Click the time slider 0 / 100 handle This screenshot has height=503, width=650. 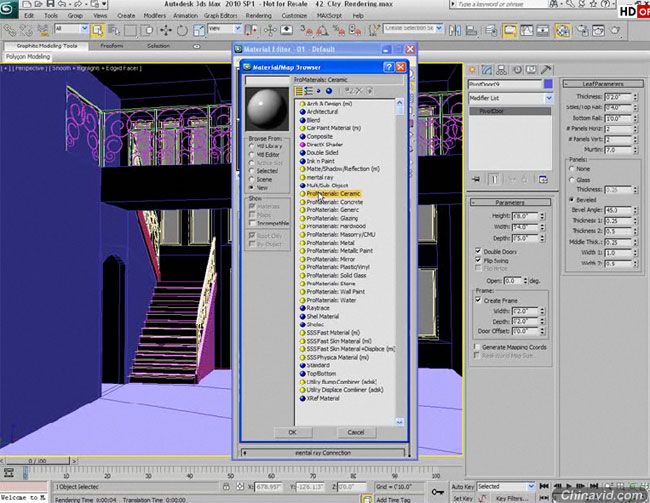click(x=37, y=461)
